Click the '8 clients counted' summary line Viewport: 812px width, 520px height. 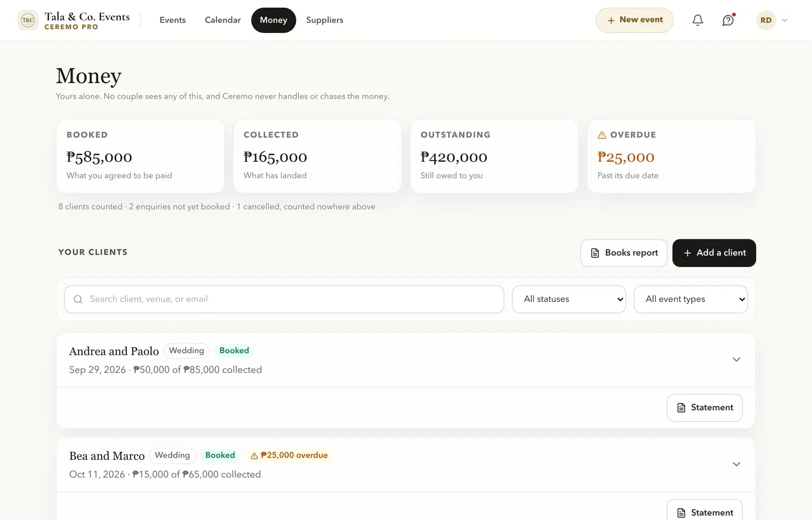tap(217, 206)
